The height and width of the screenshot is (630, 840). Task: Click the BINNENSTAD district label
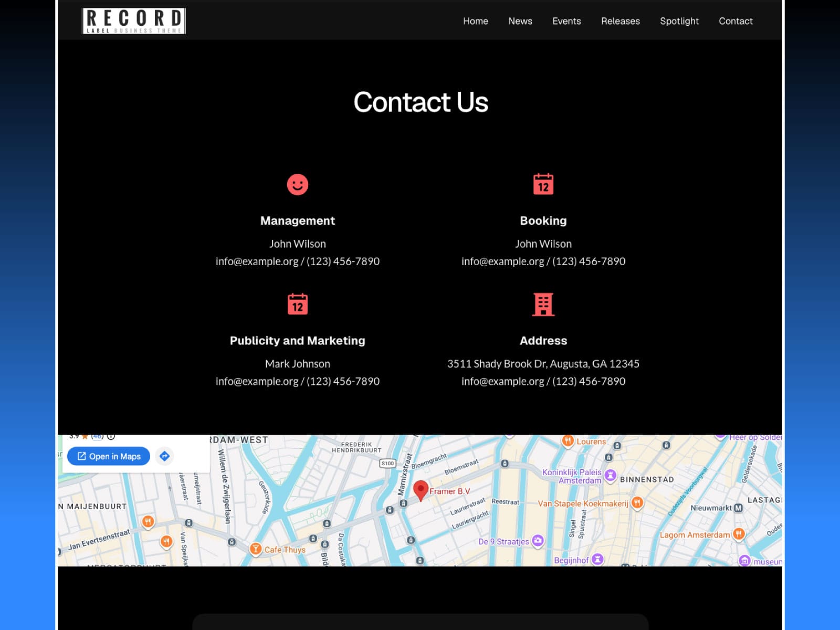[647, 479]
